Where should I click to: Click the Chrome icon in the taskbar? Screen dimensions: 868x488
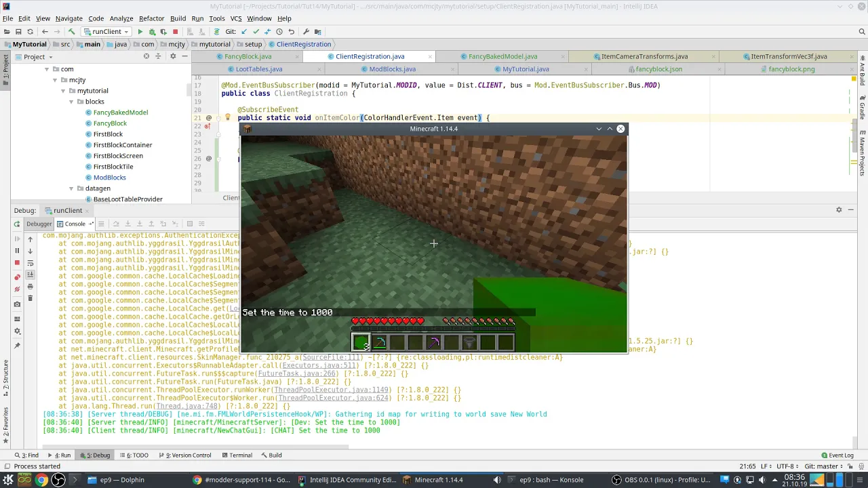tap(41, 480)
